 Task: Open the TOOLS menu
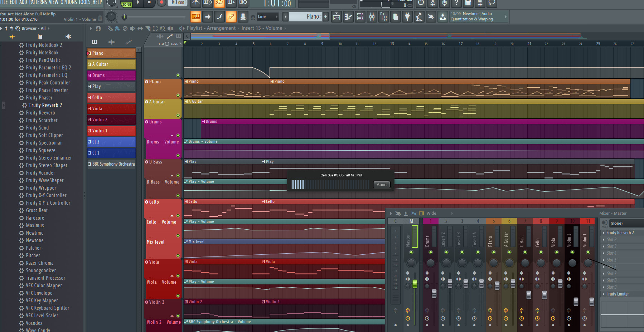pos(84,3)
